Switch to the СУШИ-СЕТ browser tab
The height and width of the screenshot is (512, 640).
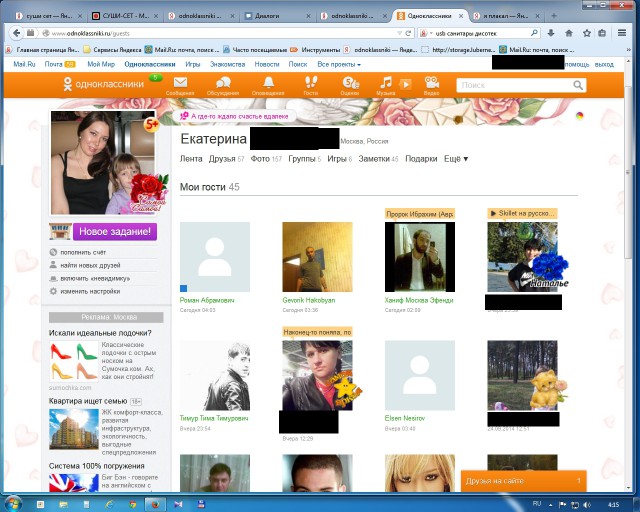(126, 16)
